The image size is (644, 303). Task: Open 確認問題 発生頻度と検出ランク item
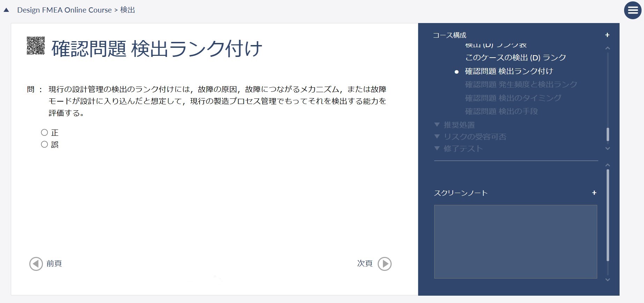[521, 84]
